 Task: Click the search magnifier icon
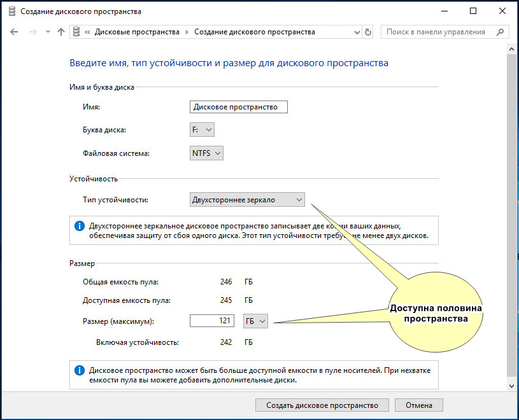point(500,32)
